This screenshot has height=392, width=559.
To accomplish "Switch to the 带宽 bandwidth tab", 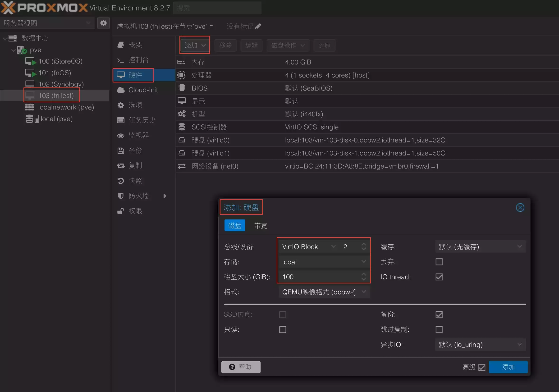I will (261, 226).
